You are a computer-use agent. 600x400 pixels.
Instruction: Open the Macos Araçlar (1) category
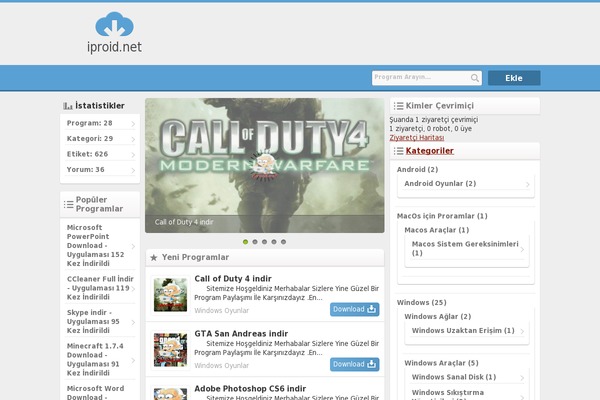437,230
